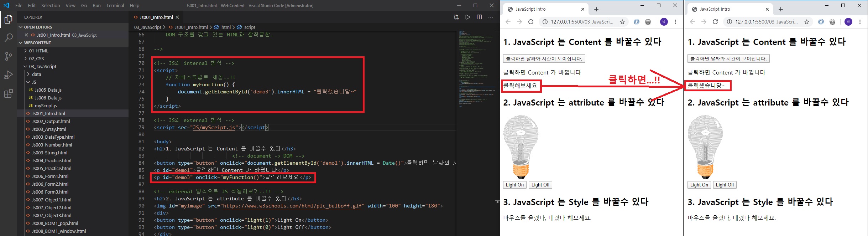Screen dimensions: 868x236
Task: Click the Open Changes compare icon in editor toolbar
Action: click(x=456, y=17)
